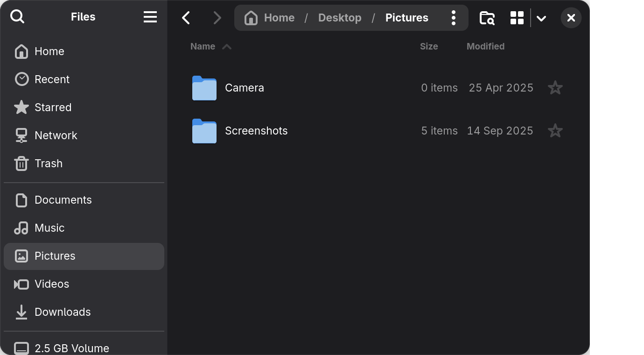Star the Screenshots folder
The image size is (644, 355).
coord(555,131)
